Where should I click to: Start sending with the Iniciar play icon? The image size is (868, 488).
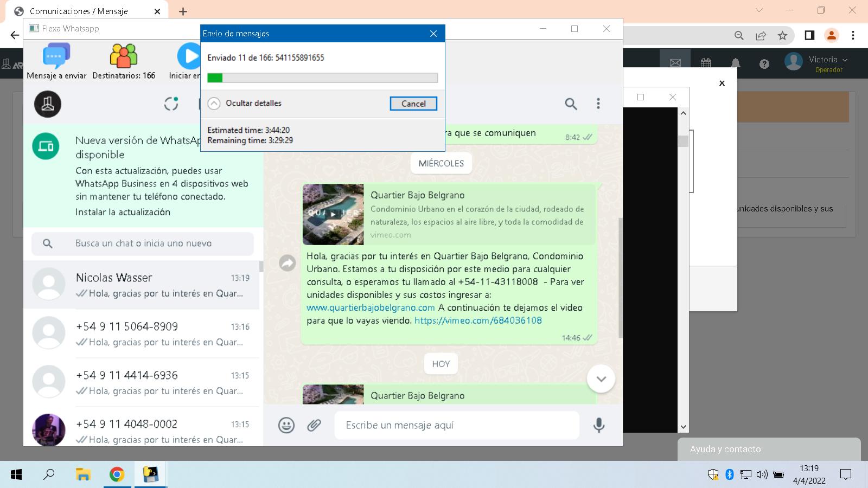[x=188, y=56]
